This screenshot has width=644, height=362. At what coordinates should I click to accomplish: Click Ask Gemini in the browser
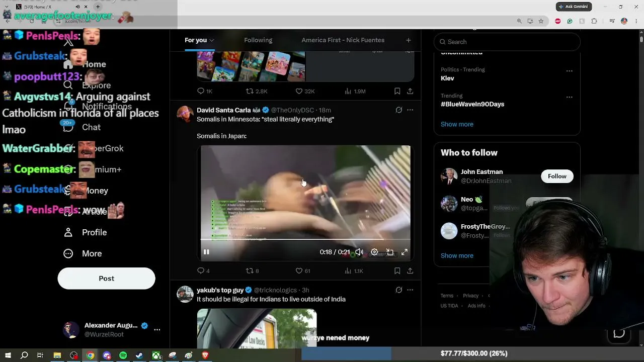tap(574, 7)
